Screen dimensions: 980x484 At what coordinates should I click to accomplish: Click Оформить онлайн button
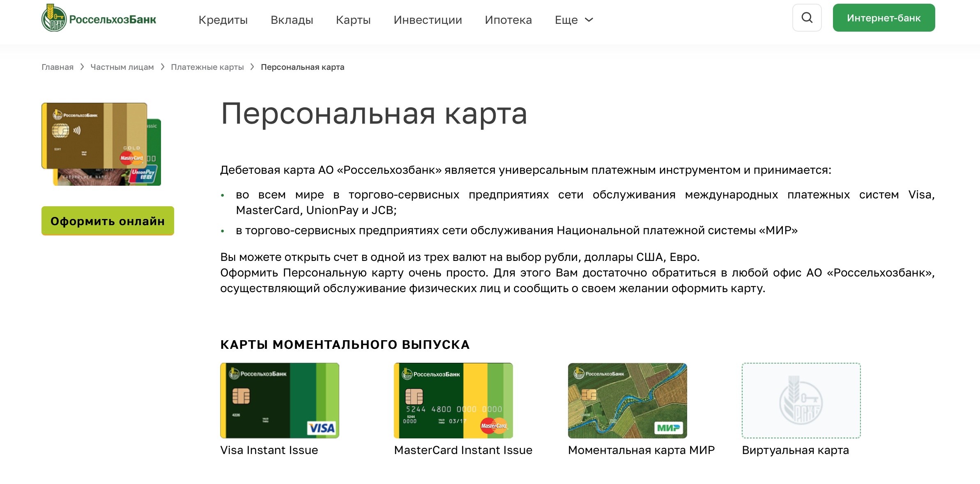tap(108, 221)
